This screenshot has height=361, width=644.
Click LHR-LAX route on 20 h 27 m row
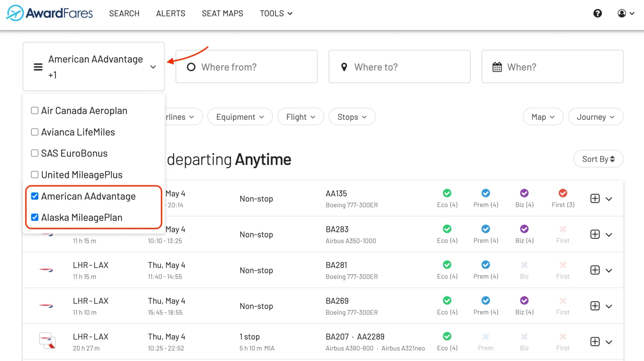click(91, 336)
